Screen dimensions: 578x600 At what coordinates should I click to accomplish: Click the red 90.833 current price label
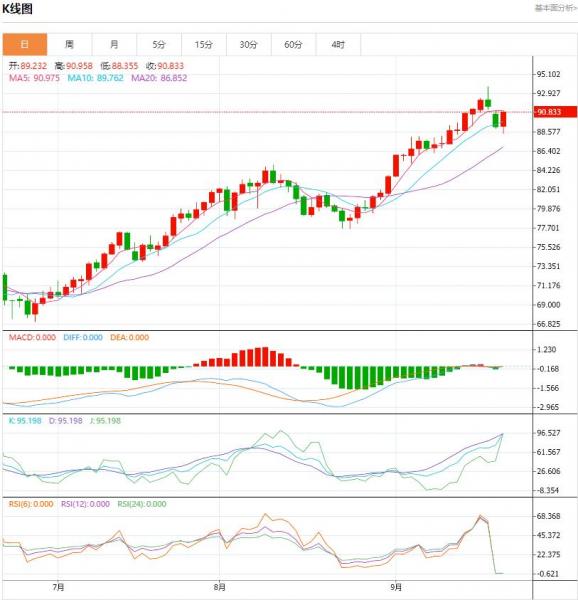pos(555,112)
